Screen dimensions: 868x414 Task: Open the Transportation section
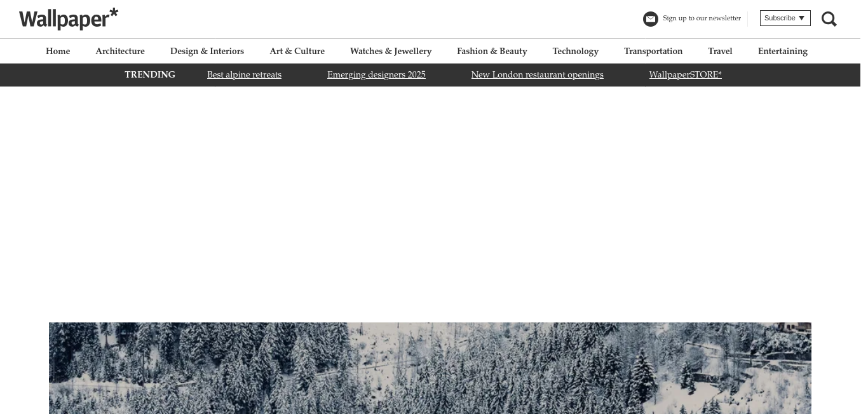click(653, 51)
